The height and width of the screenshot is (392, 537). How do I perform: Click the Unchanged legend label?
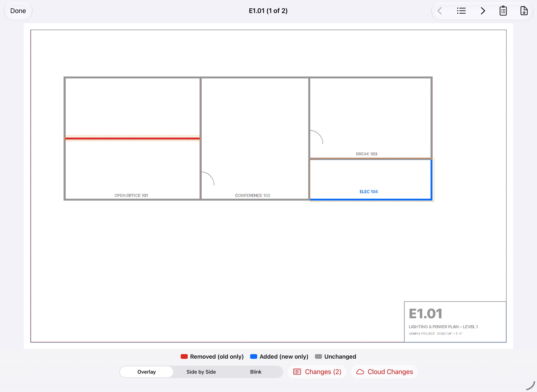(340, 357)
